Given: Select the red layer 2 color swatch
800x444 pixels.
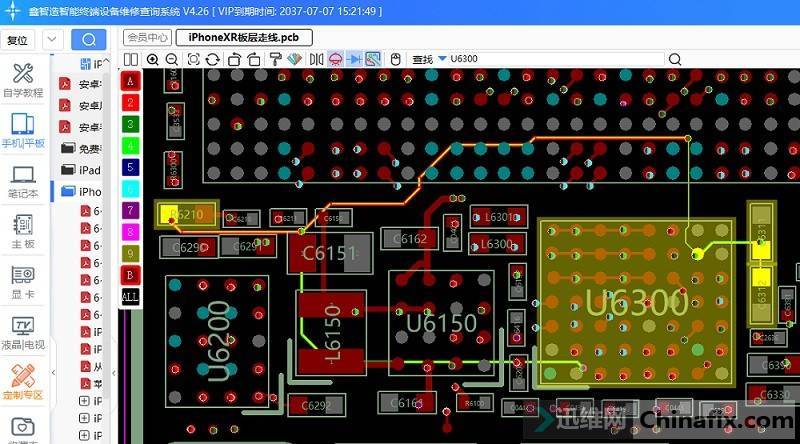Looking at the screenshot, I should coord(130,102).
